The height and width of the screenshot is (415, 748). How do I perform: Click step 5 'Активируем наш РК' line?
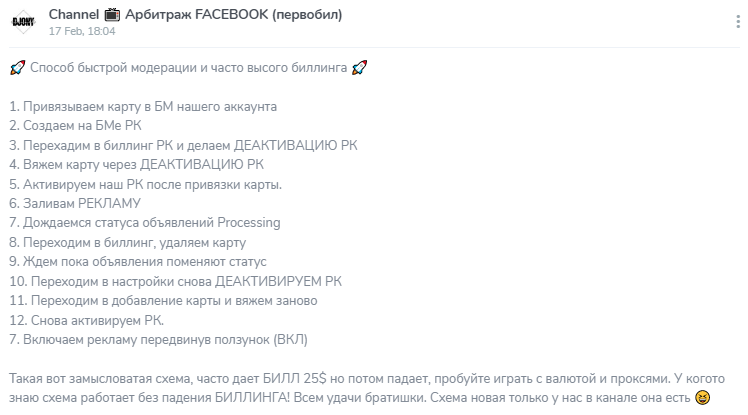point(145,184)
